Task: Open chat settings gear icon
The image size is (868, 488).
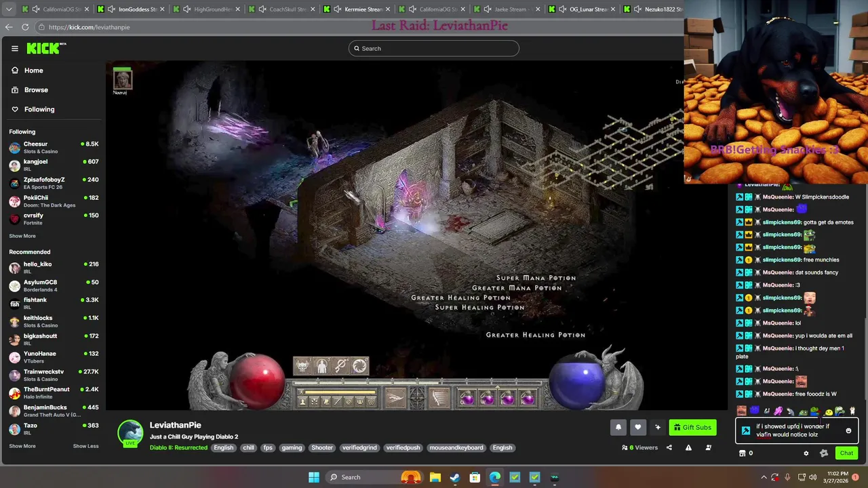Action: (806, 453)
